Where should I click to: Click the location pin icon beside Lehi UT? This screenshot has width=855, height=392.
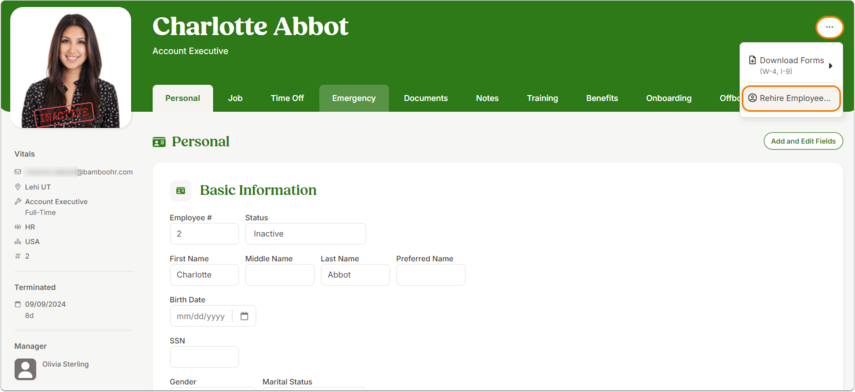click(18, 186)
